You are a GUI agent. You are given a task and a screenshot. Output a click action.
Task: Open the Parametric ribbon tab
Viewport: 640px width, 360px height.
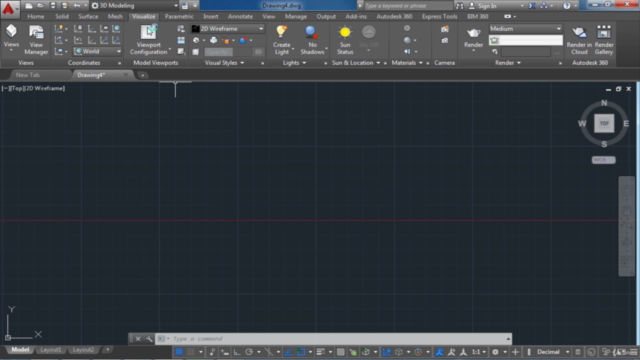(x=179, y=16)
